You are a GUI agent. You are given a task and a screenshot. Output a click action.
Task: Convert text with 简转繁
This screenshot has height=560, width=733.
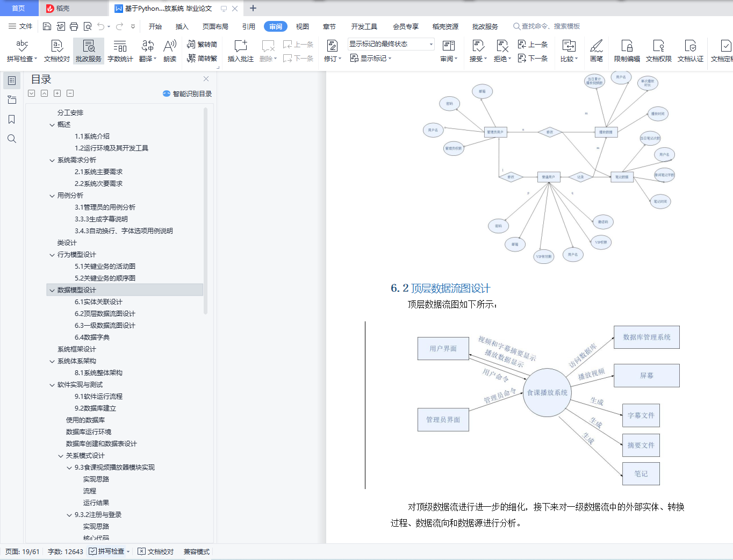[x=202, y=58]
